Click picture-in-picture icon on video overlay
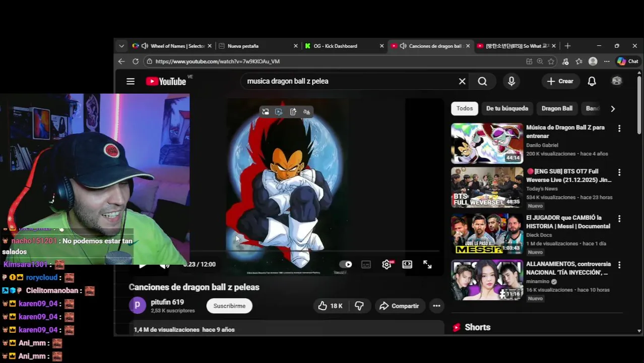Viewport: 644px width, 363px height. [266, 112]
